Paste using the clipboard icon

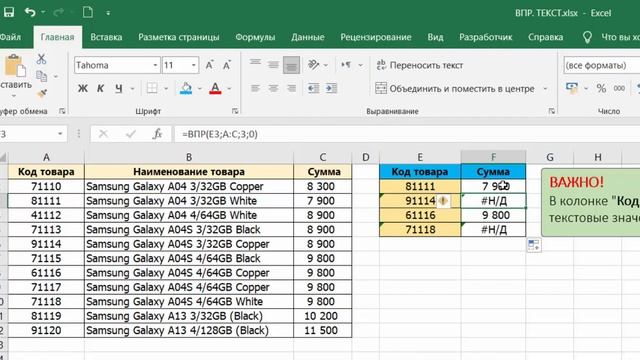15,66
